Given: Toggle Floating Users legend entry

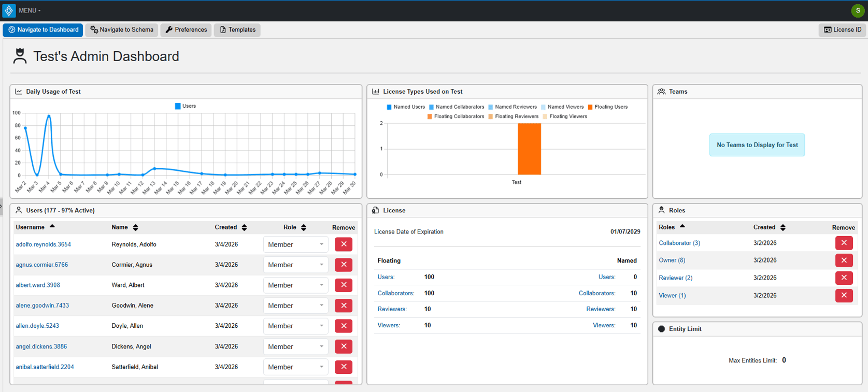Looking at the screenshot, I should pos(607,107).
